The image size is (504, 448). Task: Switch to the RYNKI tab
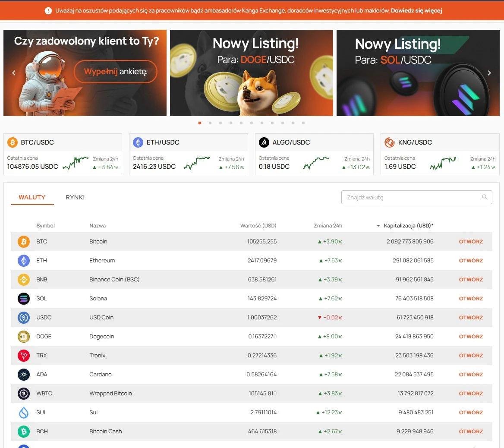point(75,197)
